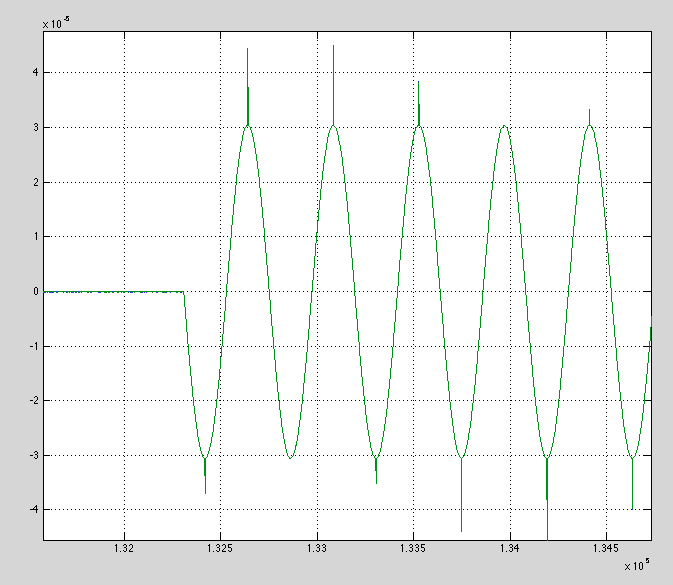Click the 1.34 x-axis tick label

[x=510, y=549]
